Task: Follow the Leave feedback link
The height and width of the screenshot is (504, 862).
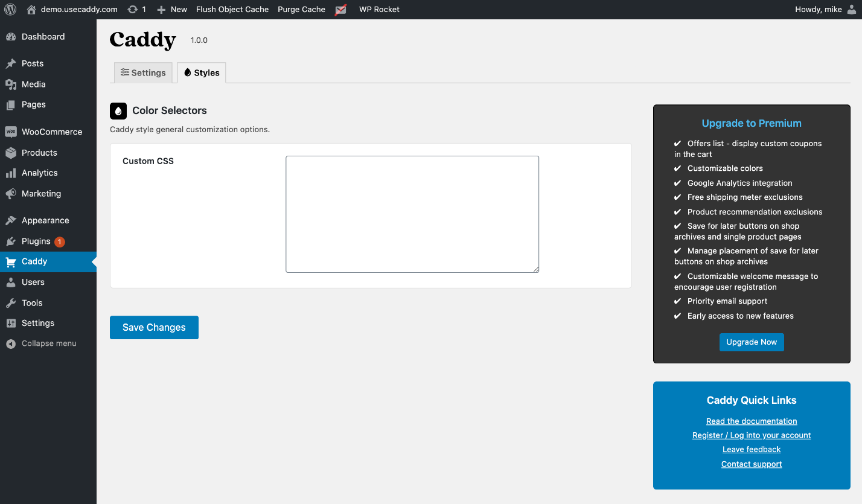Action: click(752, 450)
